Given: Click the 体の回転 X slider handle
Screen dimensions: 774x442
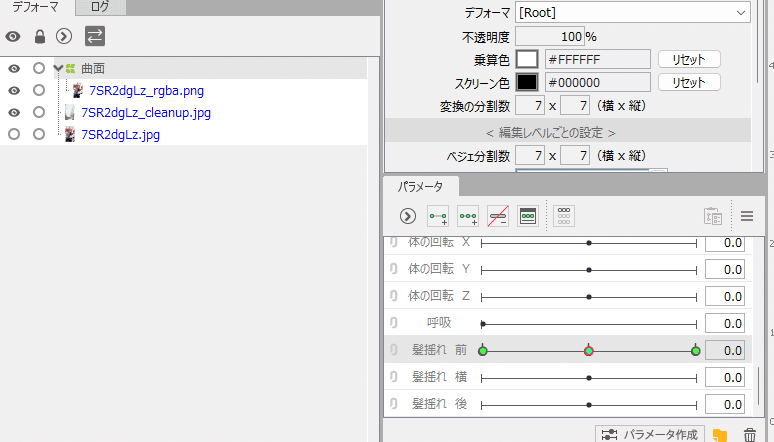Looking at the screenshot, I should [589, 243].
